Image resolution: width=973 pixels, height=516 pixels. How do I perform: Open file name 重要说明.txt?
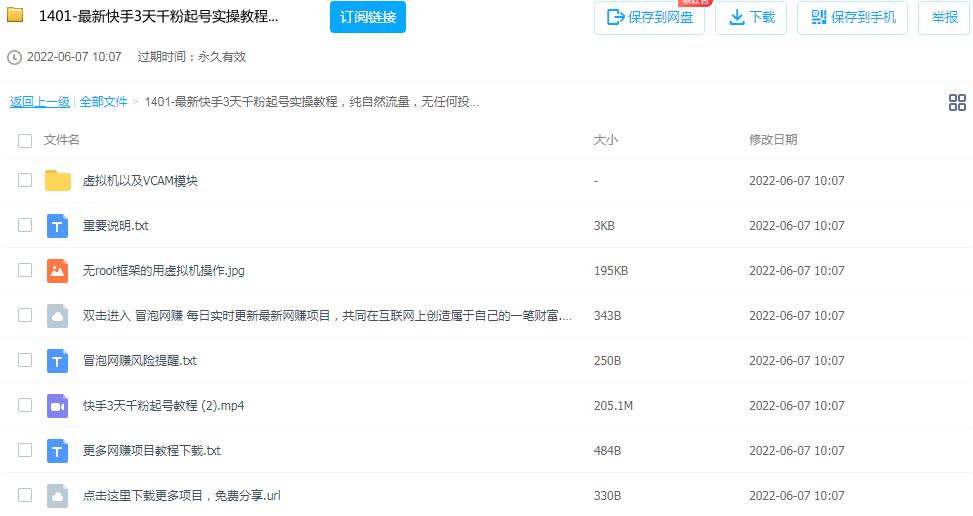coord(116,226)
